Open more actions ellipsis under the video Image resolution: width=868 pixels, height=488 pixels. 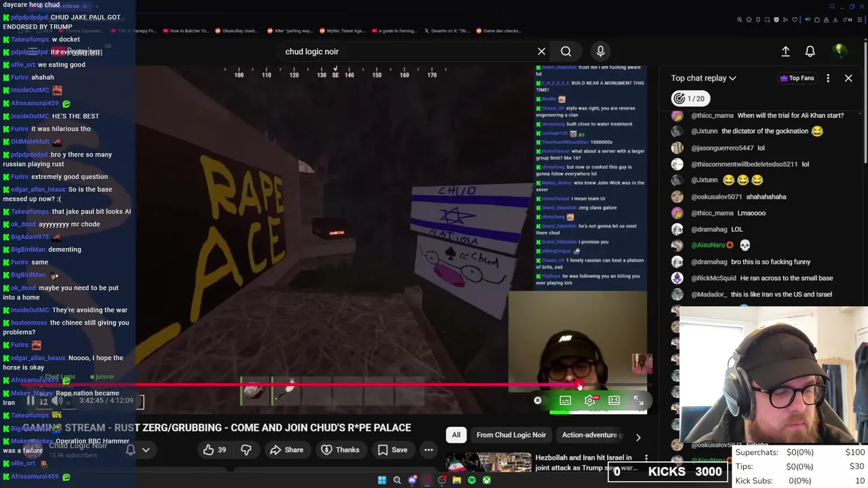click(x=429, y=449)
